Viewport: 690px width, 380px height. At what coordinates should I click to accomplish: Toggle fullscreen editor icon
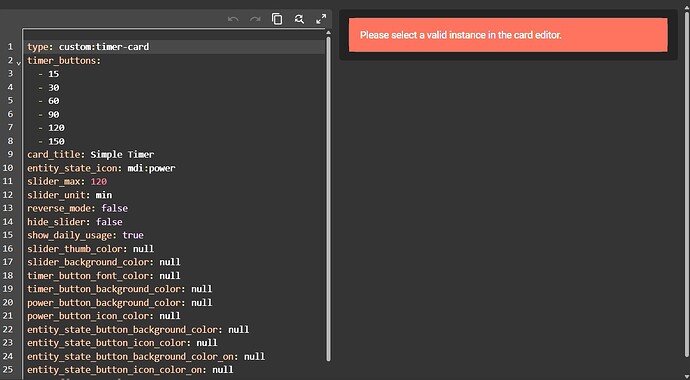click(x=321, y=19)
